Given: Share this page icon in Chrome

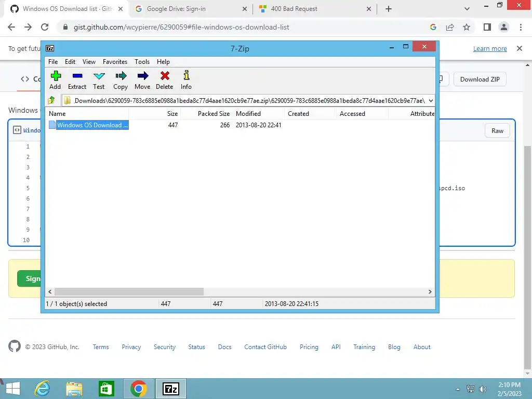Looking at the screenshot, I should click(450, 27).
